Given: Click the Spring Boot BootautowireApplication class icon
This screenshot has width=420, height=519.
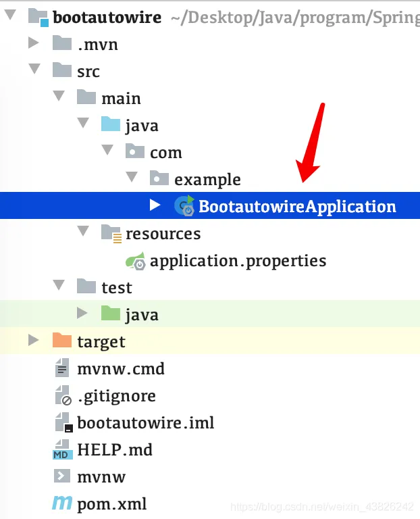Looking at the screenshot, I should (x=184, y=206).
